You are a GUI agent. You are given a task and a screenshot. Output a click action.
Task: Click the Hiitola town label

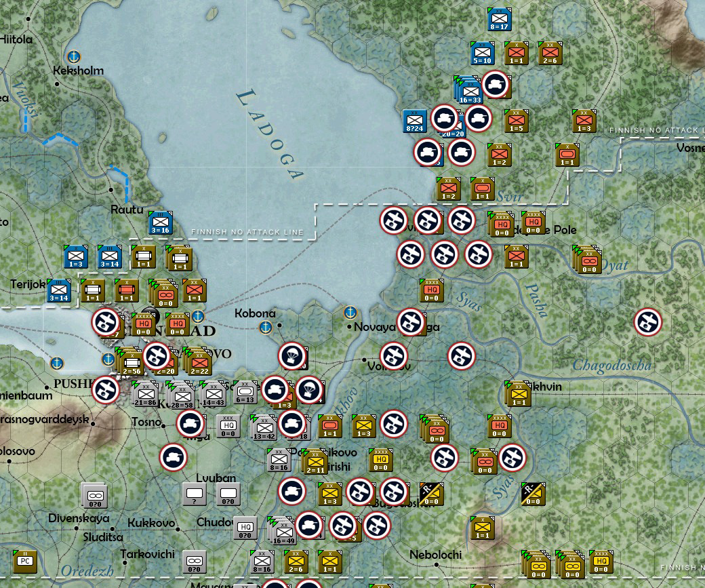(x=16, y=39)
